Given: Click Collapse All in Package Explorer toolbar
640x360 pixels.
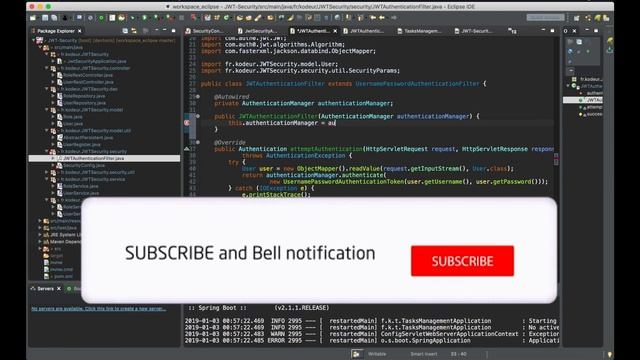Looking at the screenshot, I should (125, 31).
